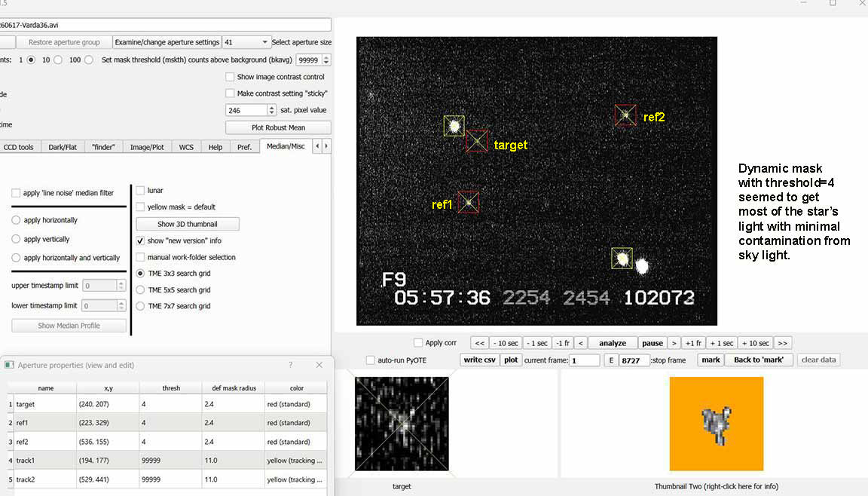The width and height of the screenshot is (868, 496).
Task: Enable apply 'line noise' median filter
Action: tap(16, 193)
